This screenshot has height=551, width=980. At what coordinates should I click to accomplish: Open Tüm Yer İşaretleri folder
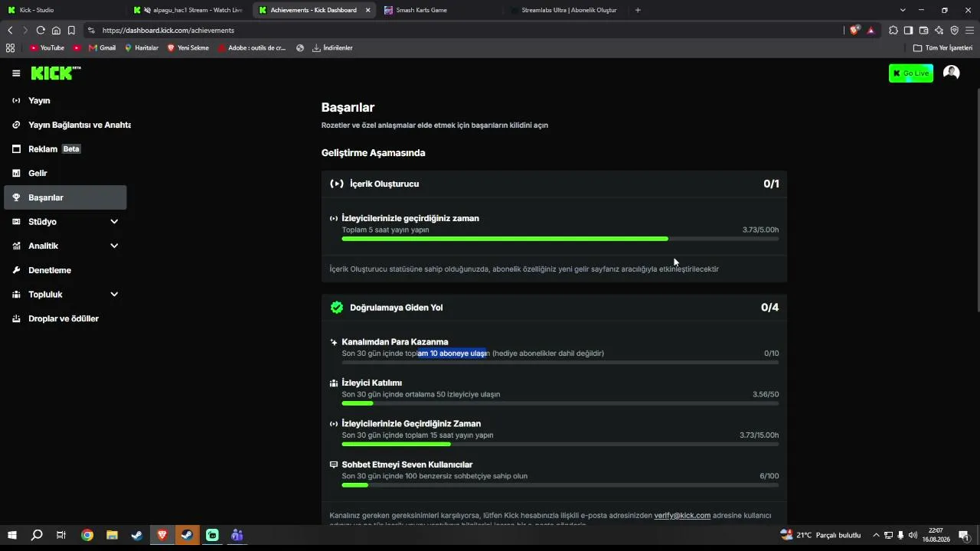pos(942,47)
